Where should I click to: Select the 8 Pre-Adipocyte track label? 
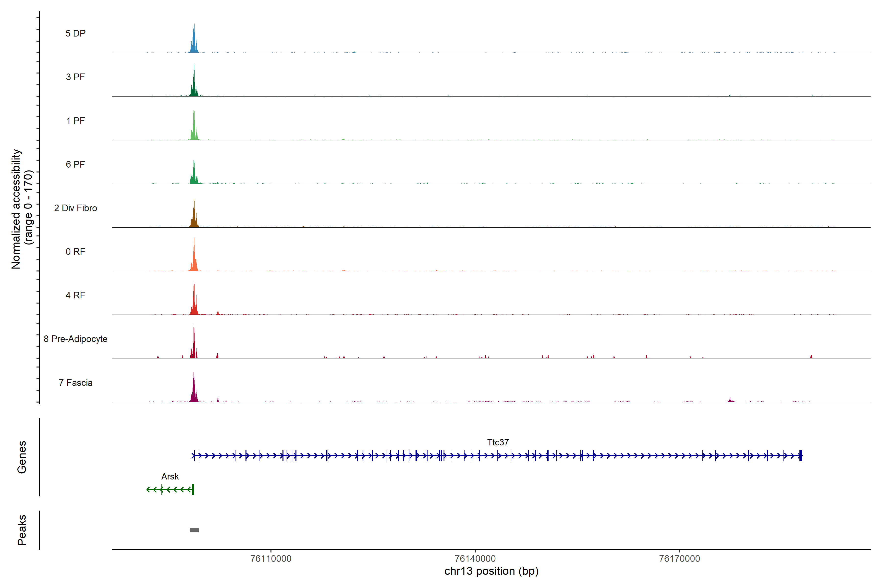tap(75, 339)
